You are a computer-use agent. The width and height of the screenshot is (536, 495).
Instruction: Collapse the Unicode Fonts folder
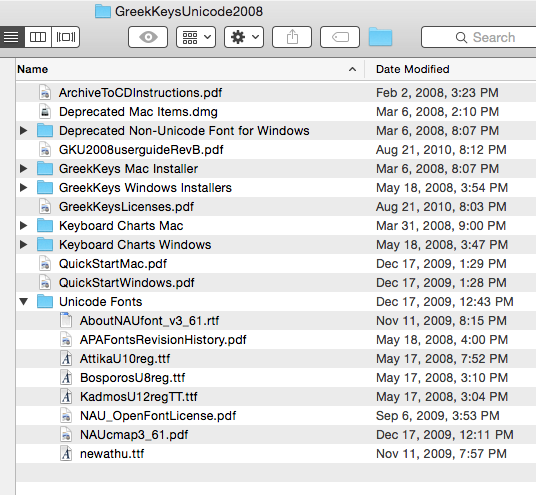coord(24,302)
